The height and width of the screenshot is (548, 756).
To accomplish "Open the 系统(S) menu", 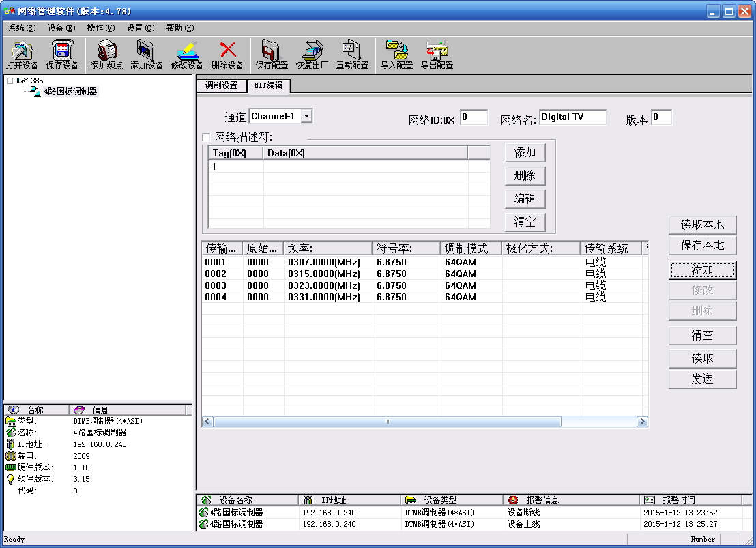I will coord(22,28).
